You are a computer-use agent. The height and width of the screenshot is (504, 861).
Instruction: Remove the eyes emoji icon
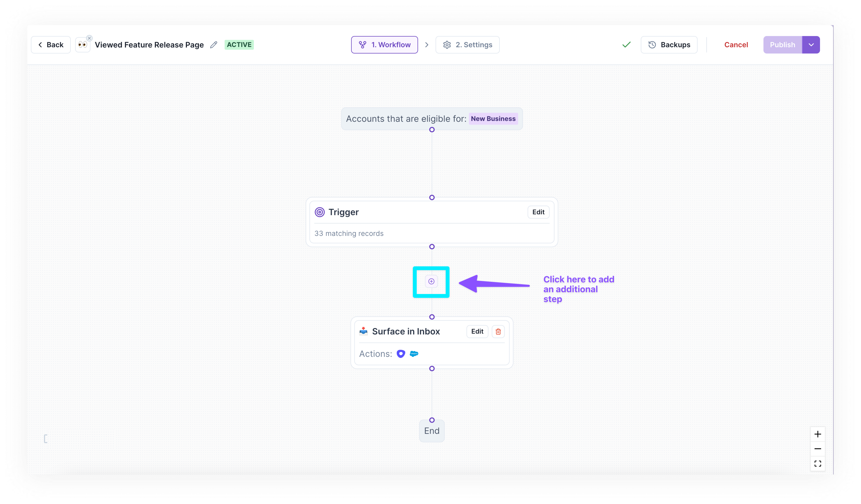point(89,38)
